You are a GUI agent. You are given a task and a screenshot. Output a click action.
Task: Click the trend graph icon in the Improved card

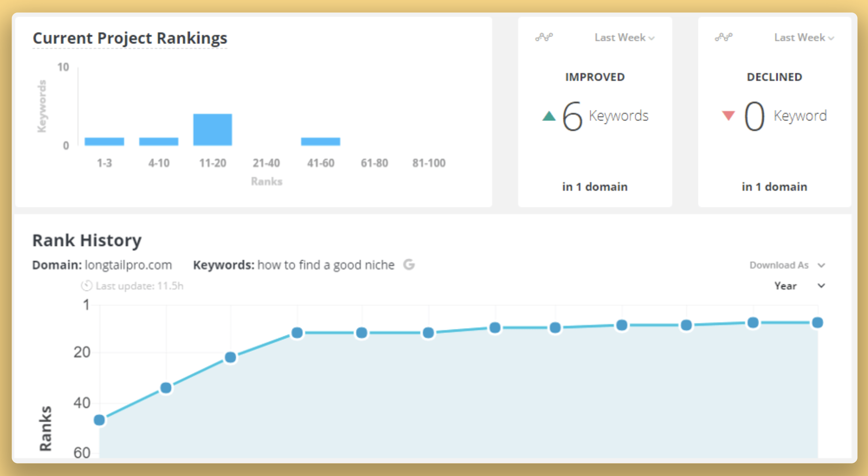click(x=545, y=37)
